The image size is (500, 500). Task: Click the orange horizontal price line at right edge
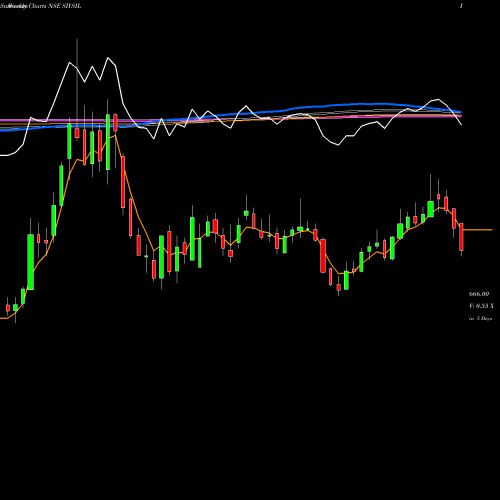pyautogui.click(x=478, y=230)
